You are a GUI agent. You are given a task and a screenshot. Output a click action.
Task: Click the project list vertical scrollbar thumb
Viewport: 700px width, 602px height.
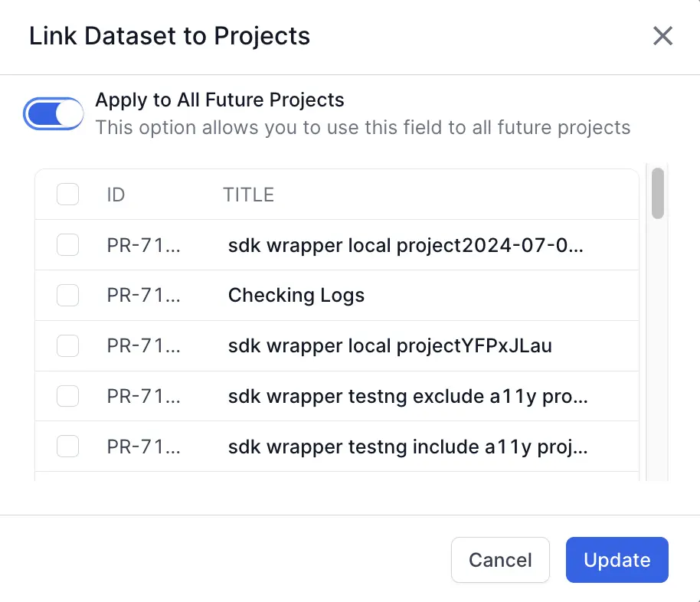click(657, 193)
